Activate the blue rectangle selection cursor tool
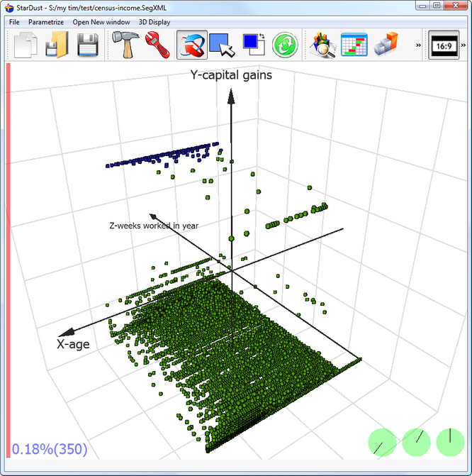Screen dimensions: 472x476 click(222, 45)
